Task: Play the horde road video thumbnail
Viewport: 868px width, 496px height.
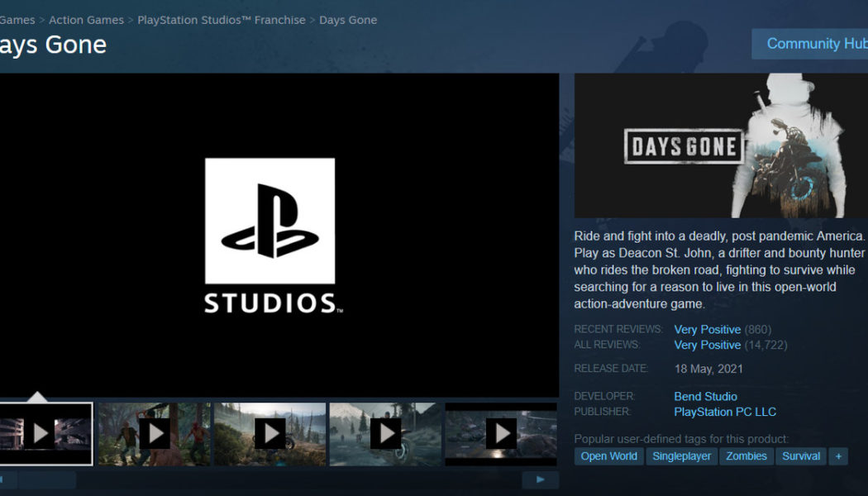Action: tap(384, 434)
